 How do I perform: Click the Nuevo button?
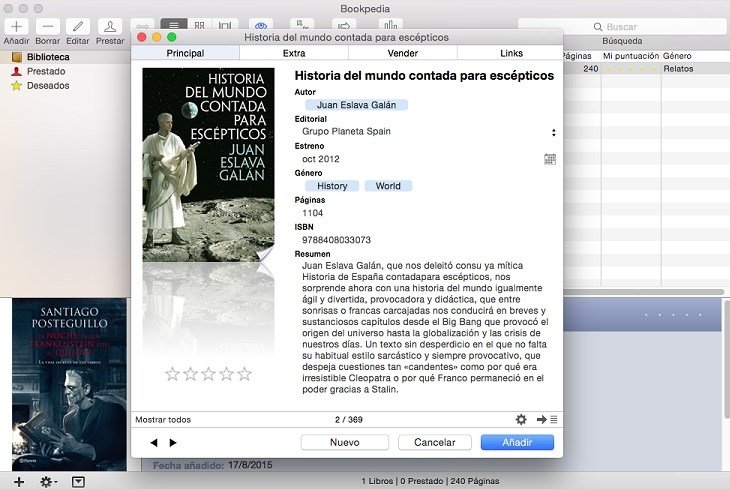point(345,442)
